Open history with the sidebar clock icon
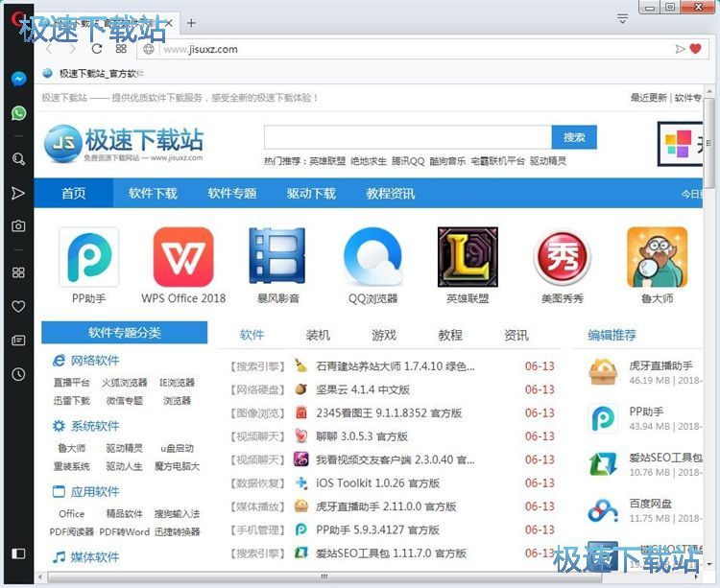Viewport: 720px width, 588px height. click(x=18, y=374)
